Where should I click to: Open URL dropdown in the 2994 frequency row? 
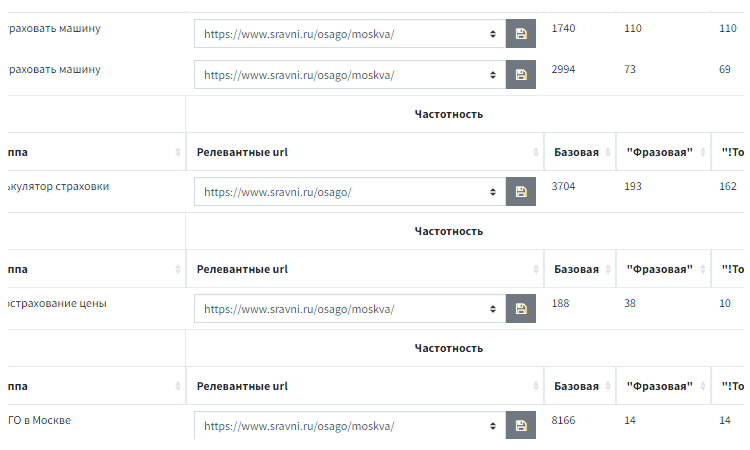350,74
